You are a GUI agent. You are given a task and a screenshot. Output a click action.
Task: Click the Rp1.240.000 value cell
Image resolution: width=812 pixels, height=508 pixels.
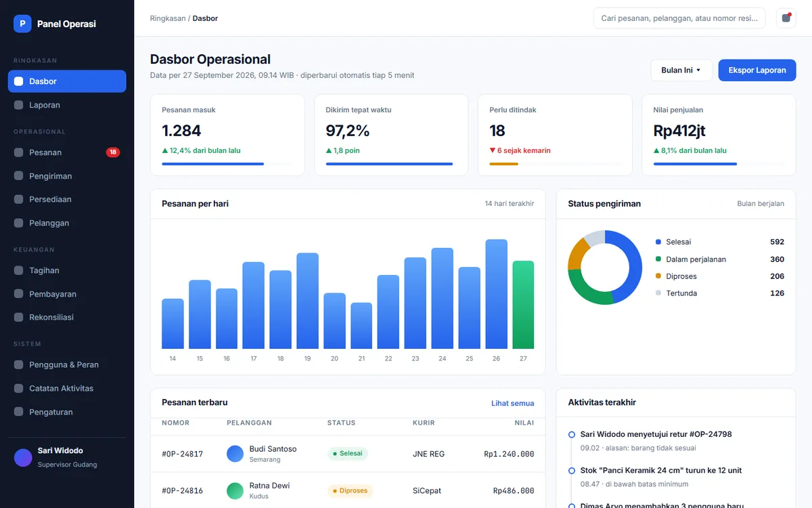point(509,454)
